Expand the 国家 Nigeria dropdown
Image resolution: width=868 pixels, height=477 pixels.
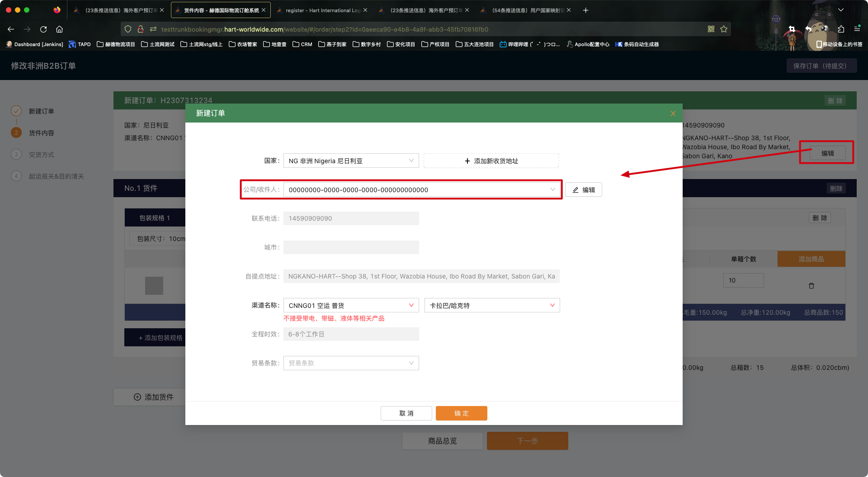coord(351,161)
